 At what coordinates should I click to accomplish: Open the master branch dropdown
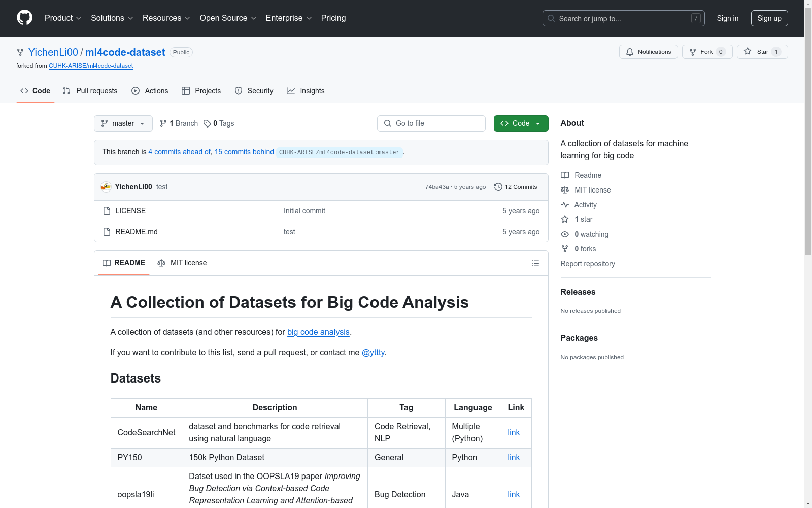pos(123,123)
